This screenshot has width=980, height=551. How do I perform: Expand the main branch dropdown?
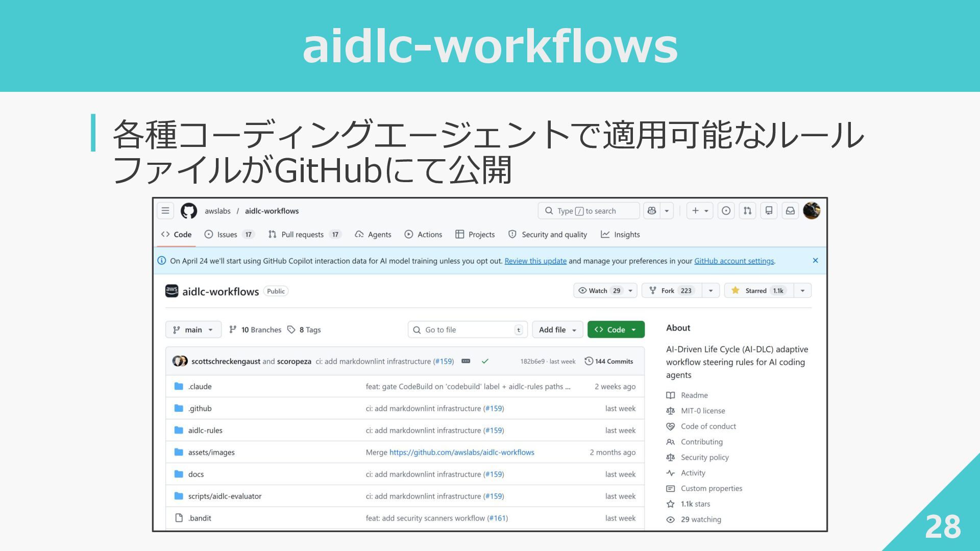(193, 330)
